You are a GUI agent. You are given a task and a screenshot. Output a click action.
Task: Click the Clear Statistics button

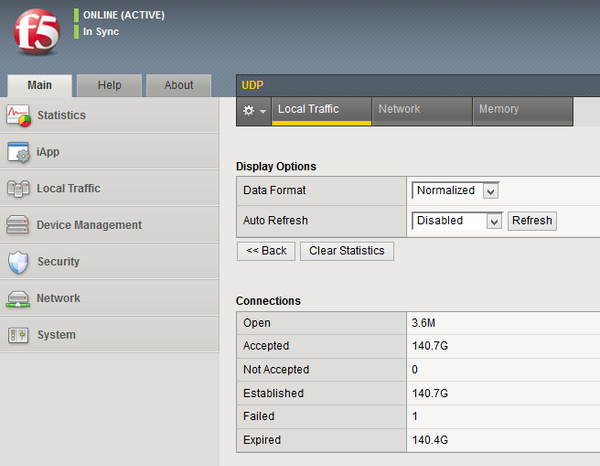click(347, 251)
